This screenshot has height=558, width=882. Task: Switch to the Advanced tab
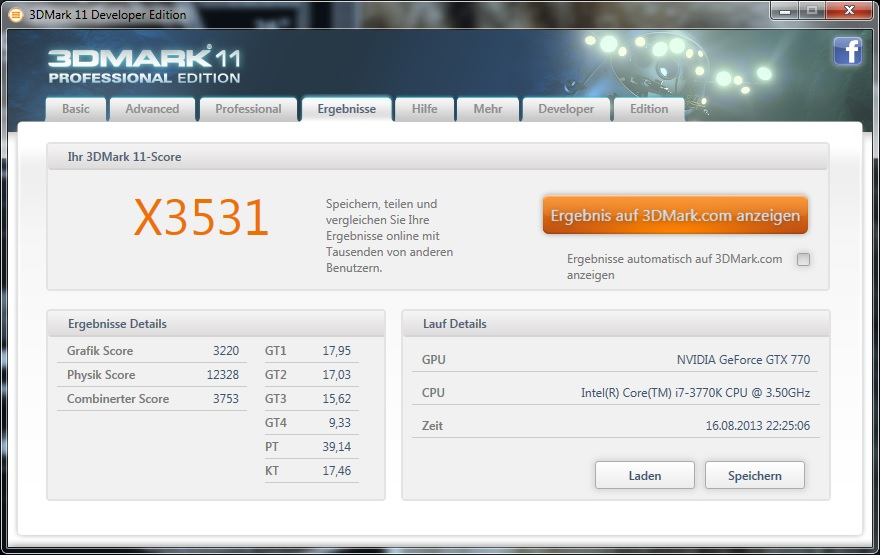[x=152, y=109]
